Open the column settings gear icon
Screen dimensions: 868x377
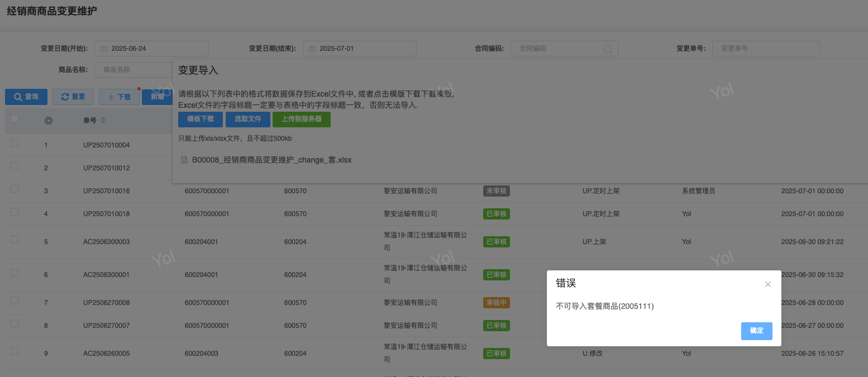49,121
